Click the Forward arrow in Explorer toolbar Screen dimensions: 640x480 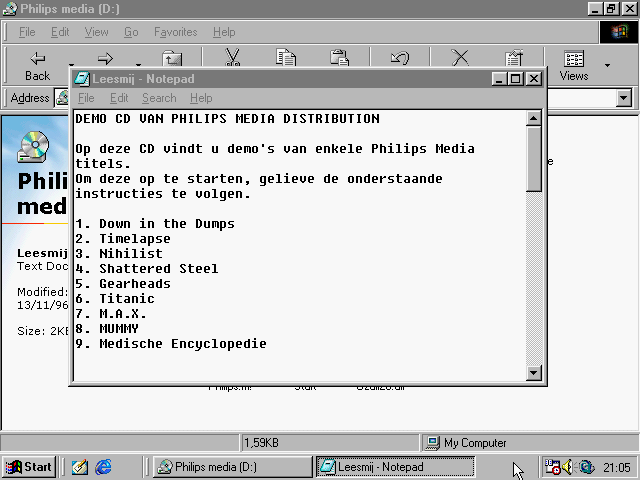tap(105, 59)
